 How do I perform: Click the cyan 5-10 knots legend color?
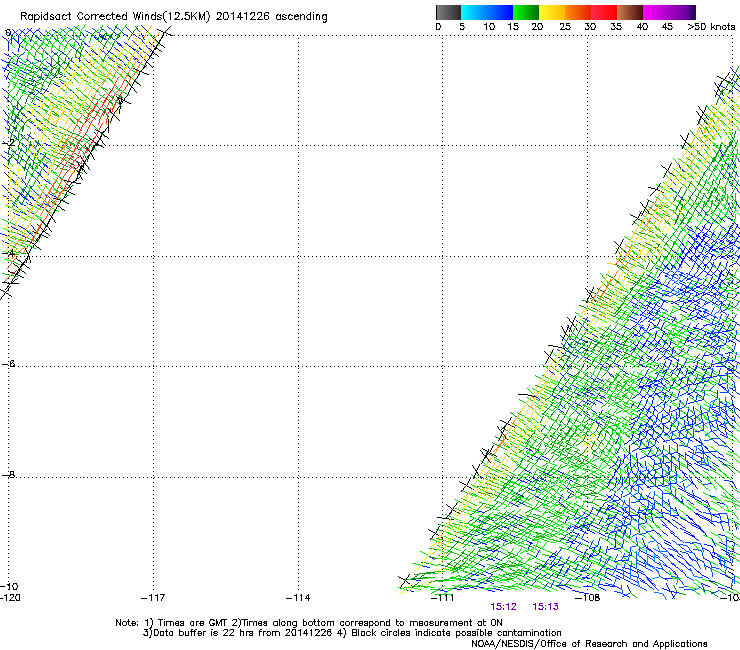tap(474, 12)
